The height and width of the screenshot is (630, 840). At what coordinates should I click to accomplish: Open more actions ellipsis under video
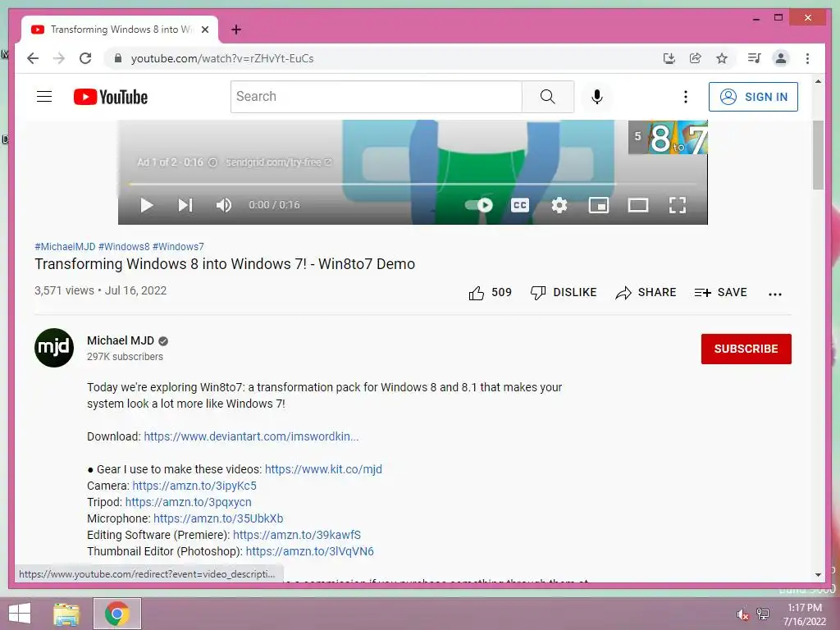pyautogui.click(x=775, y=294)
